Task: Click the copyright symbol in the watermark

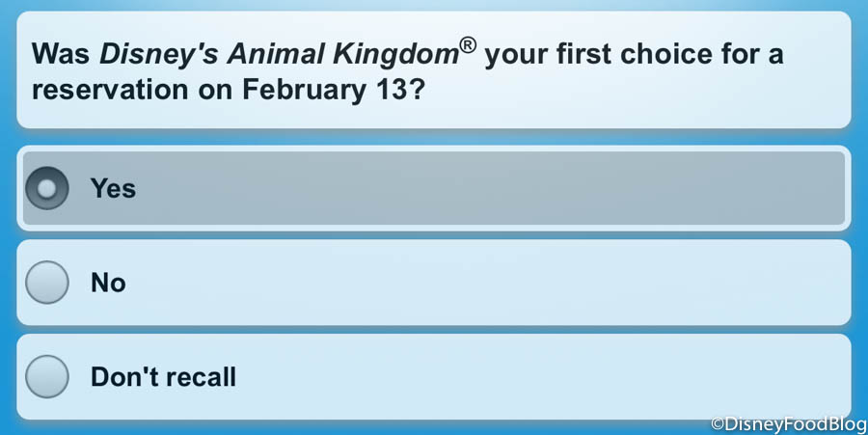Action: (718, 422)
